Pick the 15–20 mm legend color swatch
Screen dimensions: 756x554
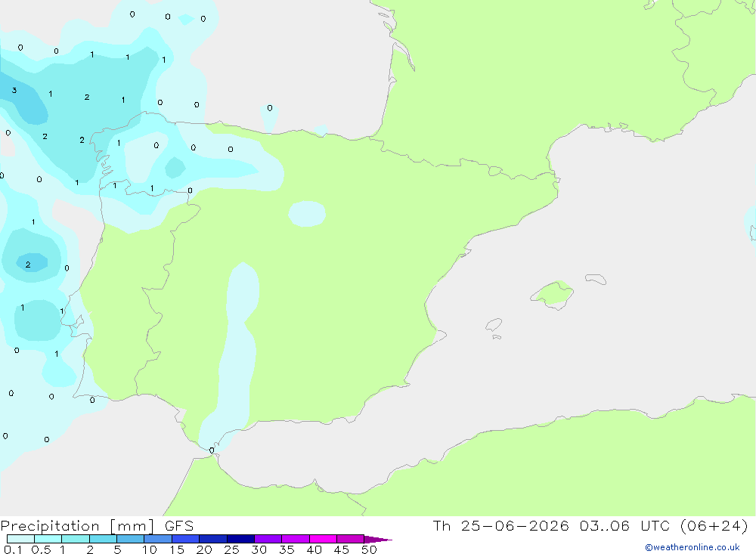point(186,539)
